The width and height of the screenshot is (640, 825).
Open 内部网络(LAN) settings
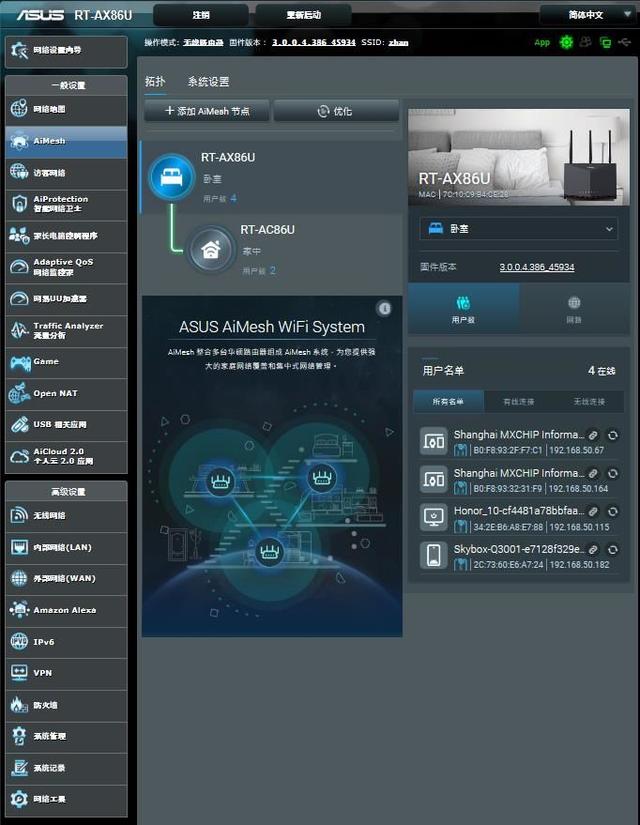click(x=66, y=548)
